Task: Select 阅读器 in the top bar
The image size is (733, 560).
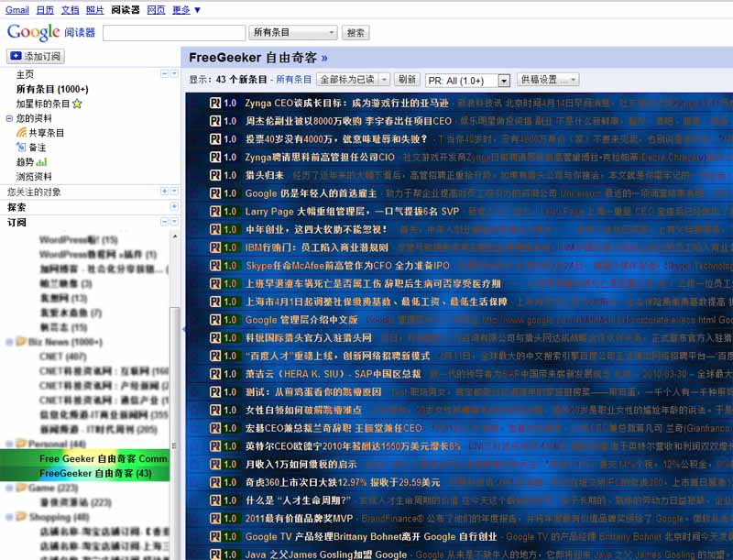Action: (x=126, y=10)
